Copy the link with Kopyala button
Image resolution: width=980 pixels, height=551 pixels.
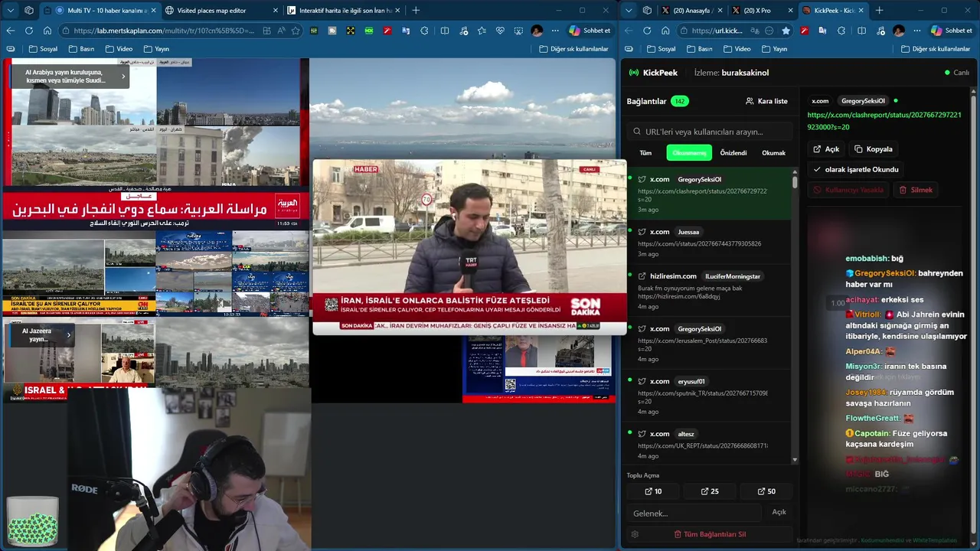[874, 149]
